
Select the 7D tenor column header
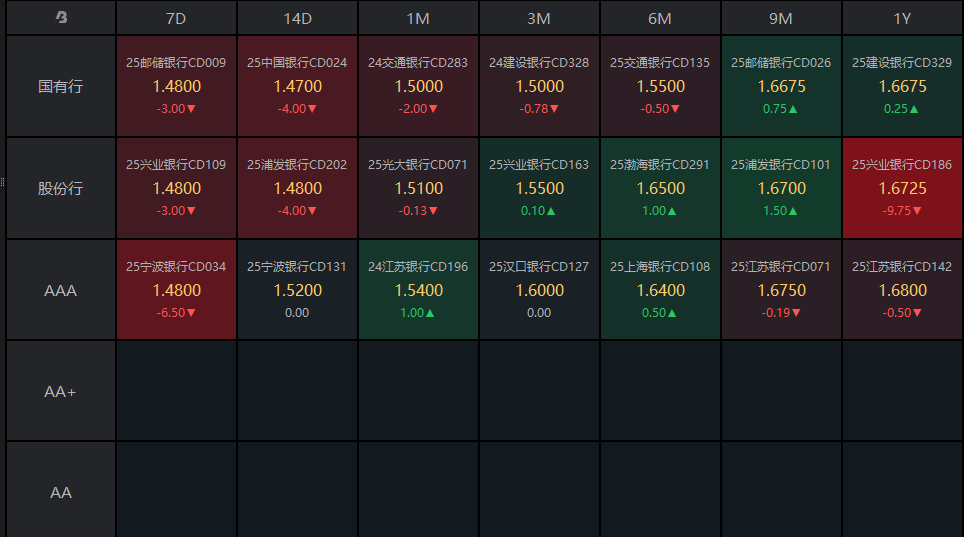pos(176,18)
